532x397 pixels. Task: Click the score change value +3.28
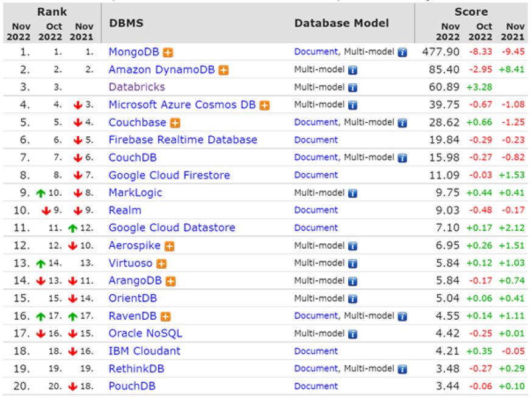(479, 87)
